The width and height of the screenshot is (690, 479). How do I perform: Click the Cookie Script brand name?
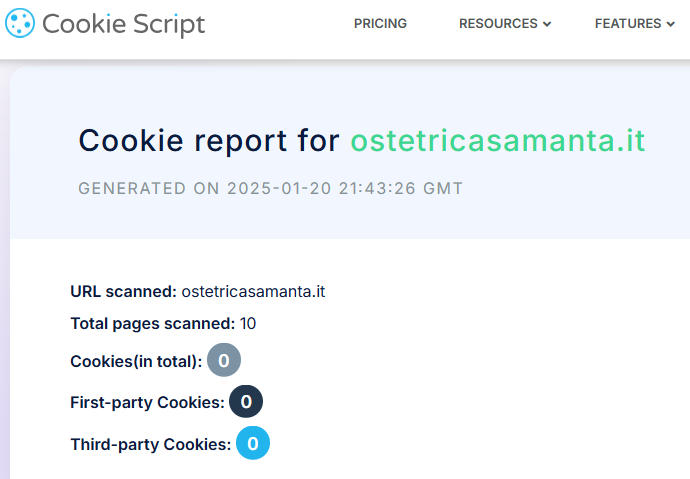123,24
